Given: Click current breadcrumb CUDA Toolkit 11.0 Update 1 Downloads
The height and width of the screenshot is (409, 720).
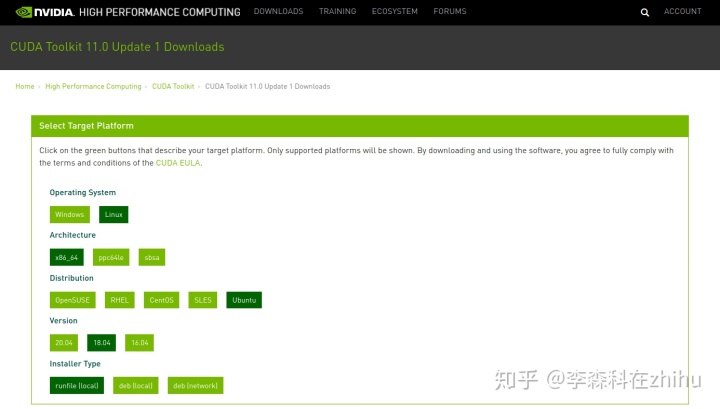Looking at the screenshot, I should (267, 86).
